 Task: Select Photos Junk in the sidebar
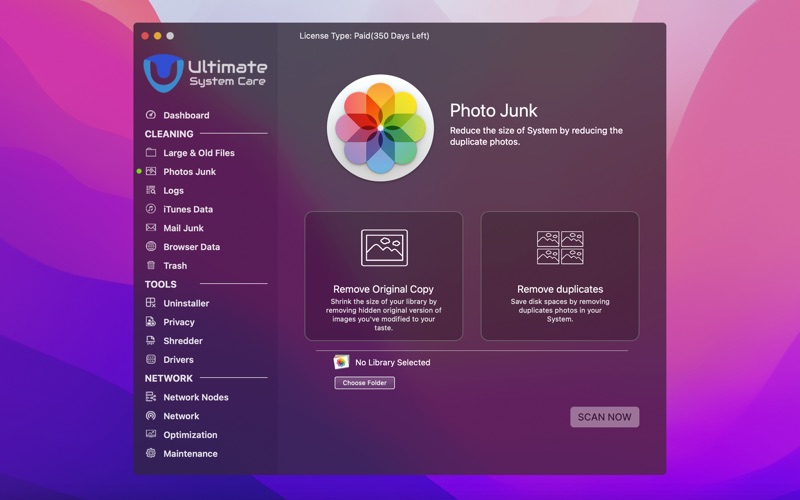click(189, 172)
